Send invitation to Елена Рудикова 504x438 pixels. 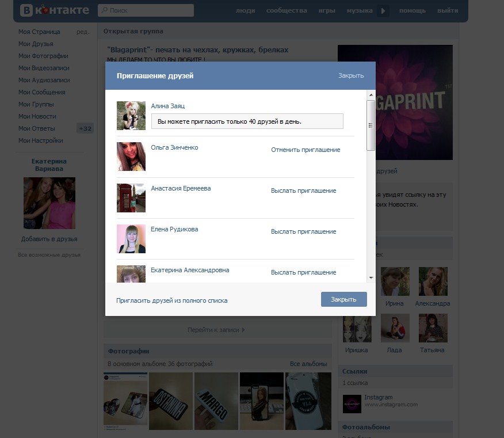click(x=303, y=231)
